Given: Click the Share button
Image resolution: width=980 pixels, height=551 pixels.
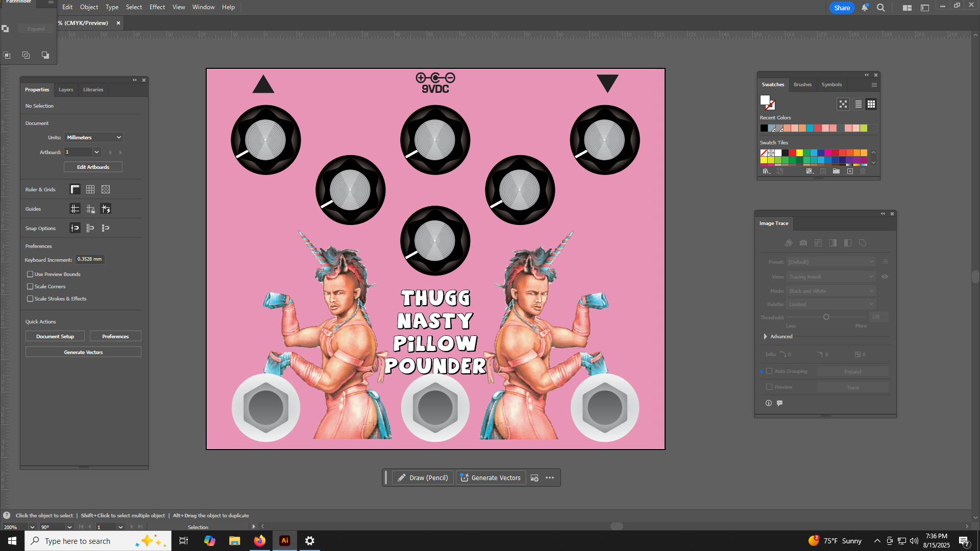Looking at the screenshot, I should tap(842, 8).
